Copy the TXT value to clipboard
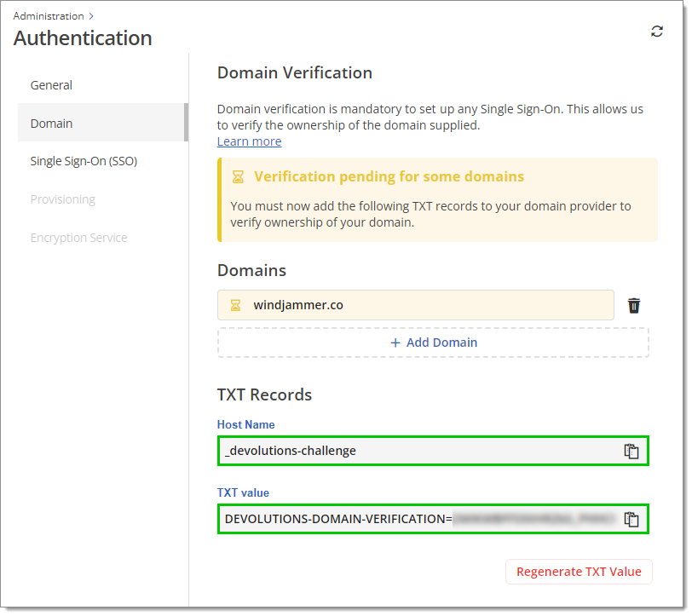The image size is (692, 616). [x=631, y=519]
